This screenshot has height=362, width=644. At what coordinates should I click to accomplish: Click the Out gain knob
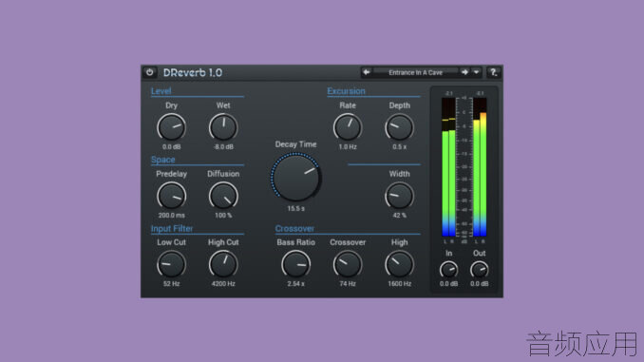coord(480,270)
